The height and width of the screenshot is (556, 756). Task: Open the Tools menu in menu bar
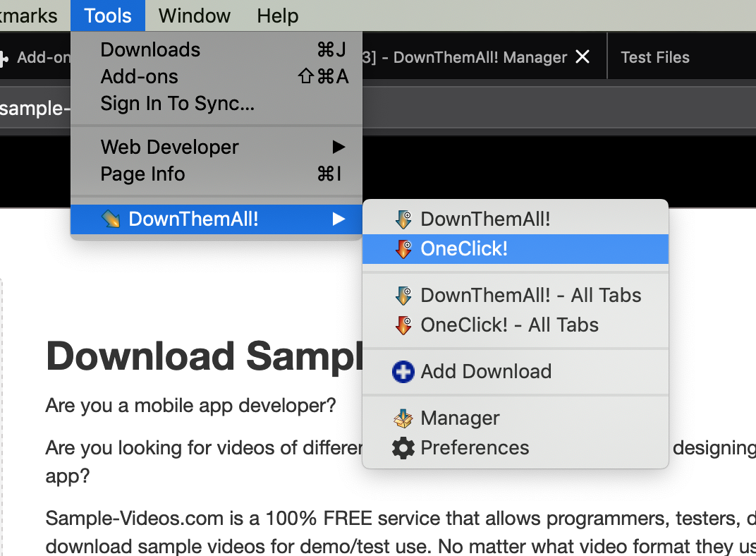[107, 16]
